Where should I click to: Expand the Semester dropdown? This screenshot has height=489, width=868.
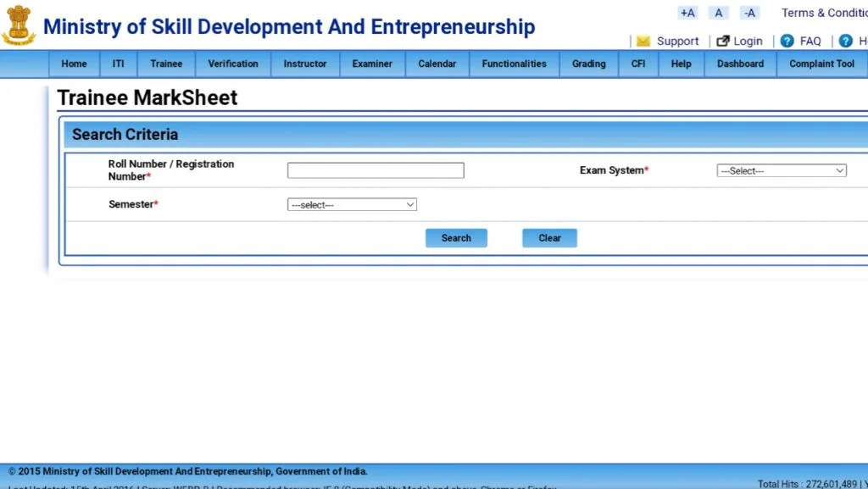point(352,205)
